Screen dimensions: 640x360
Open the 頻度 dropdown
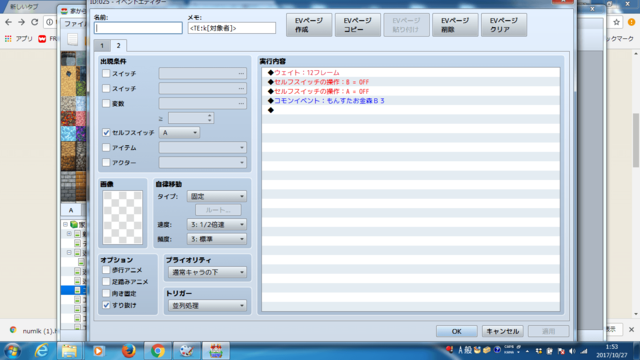tap(217, 239)
